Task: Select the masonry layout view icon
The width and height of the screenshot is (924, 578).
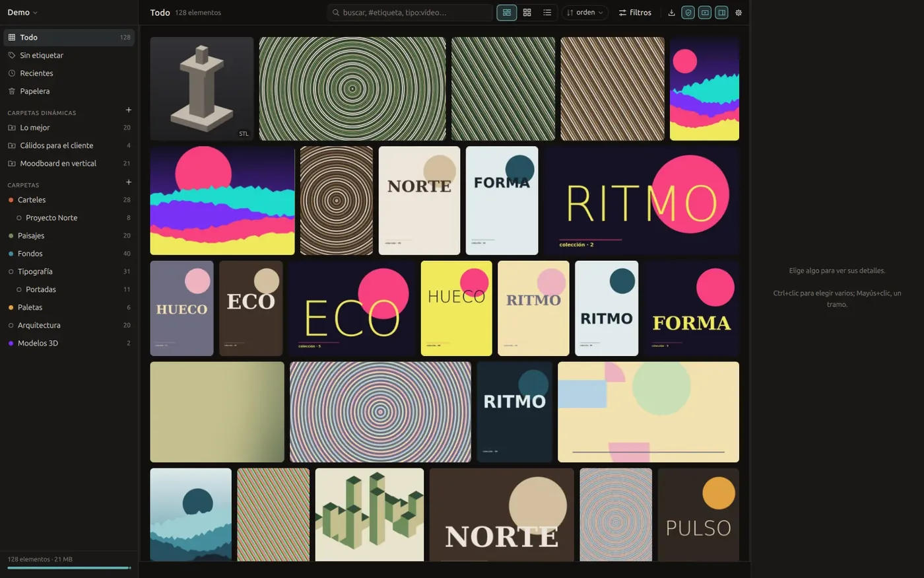Action: [x=507, y=13]
